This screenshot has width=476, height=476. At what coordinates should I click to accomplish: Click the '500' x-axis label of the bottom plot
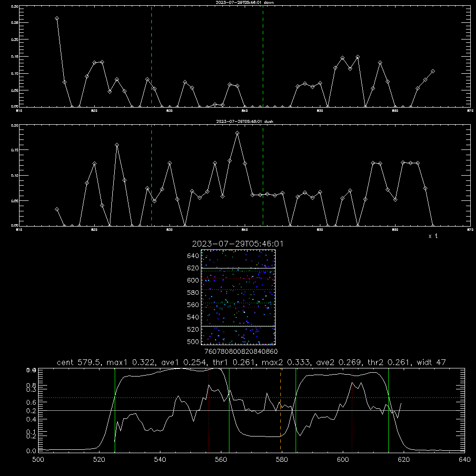pos(38,460)
